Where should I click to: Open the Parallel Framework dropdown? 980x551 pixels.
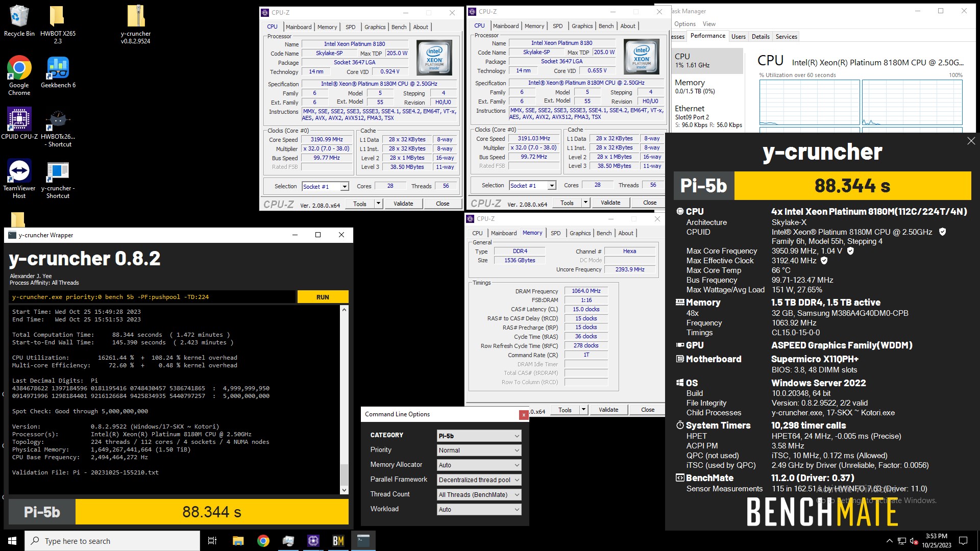(479, 480)
